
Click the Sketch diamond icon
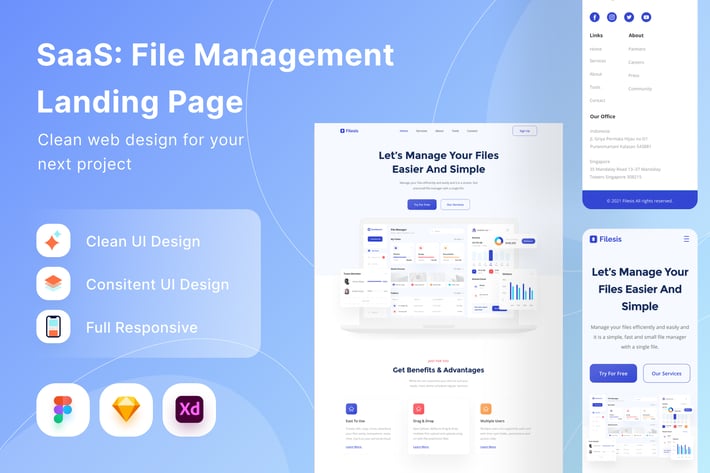126,410
